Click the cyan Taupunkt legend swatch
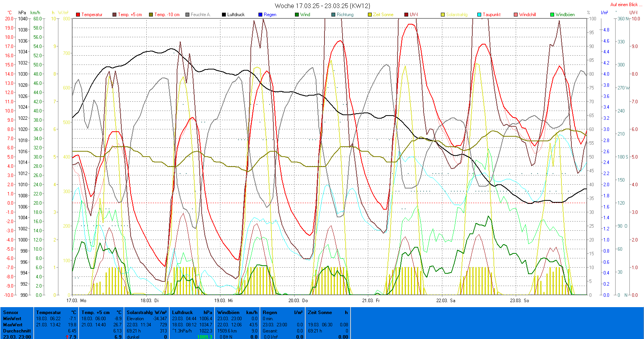 click(x=479, y=15)
